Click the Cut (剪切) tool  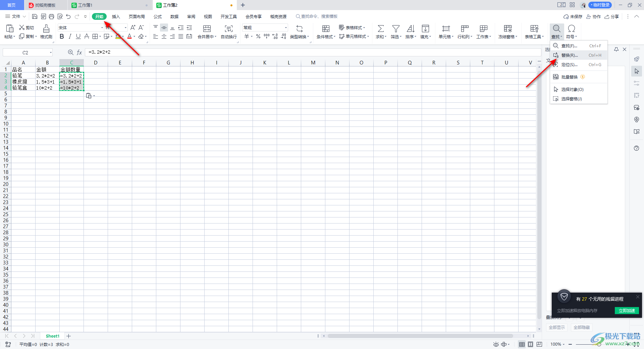26,28
